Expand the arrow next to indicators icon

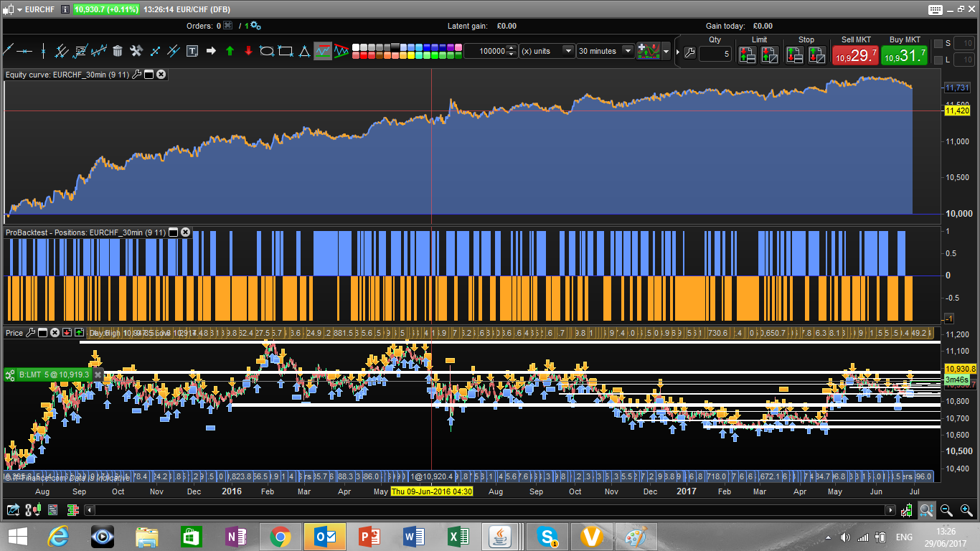point(666,52)
